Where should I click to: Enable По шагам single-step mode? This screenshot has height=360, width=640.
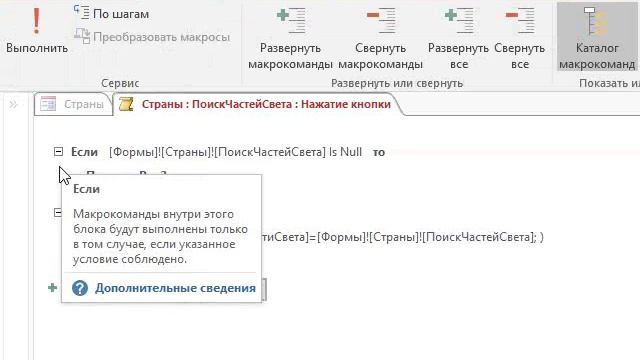click(x=111, y=13)
